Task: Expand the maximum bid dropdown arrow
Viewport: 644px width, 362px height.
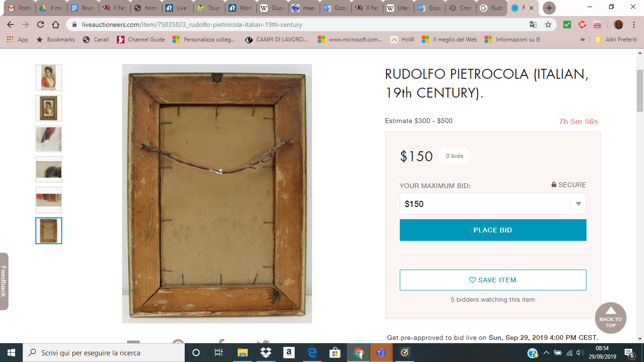Action: click(x=578, y=204)
